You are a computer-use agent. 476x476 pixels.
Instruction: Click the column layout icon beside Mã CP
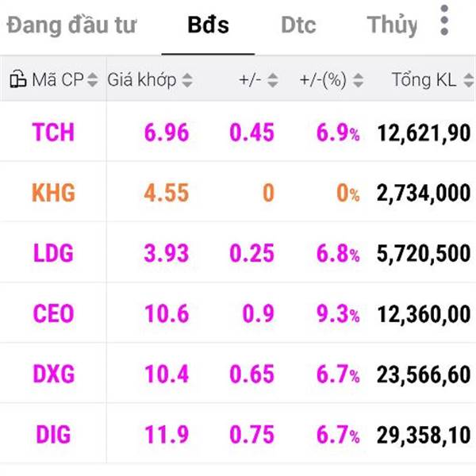click(17, 79)
